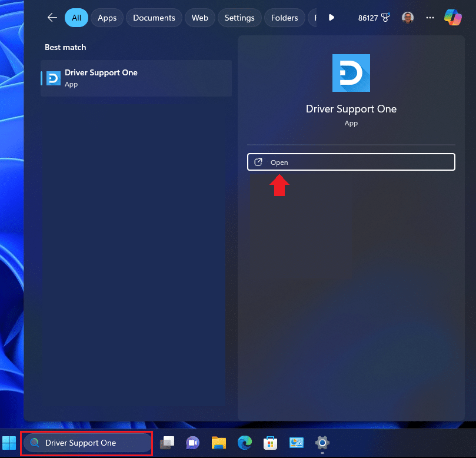Select Driver Support One best match result

(136, 78)
